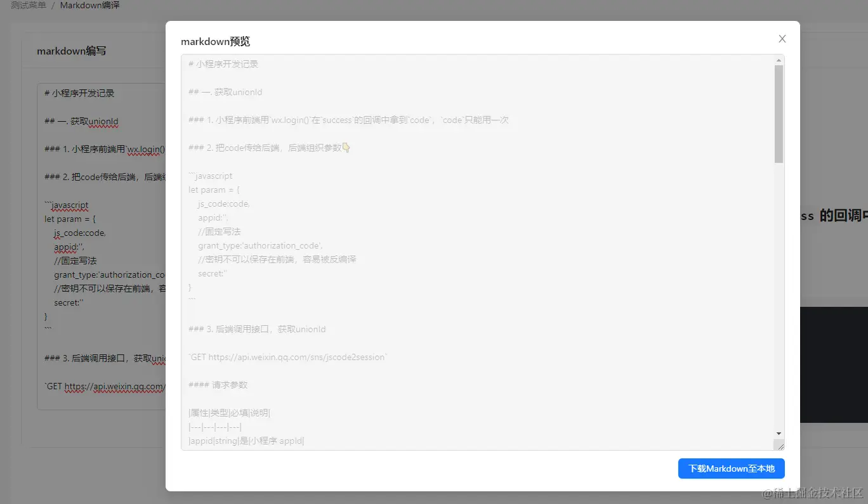This screenshot has height=504, width=868.
Task: Click the 'markdown编写' heading in background page
Action: [72, 51]
